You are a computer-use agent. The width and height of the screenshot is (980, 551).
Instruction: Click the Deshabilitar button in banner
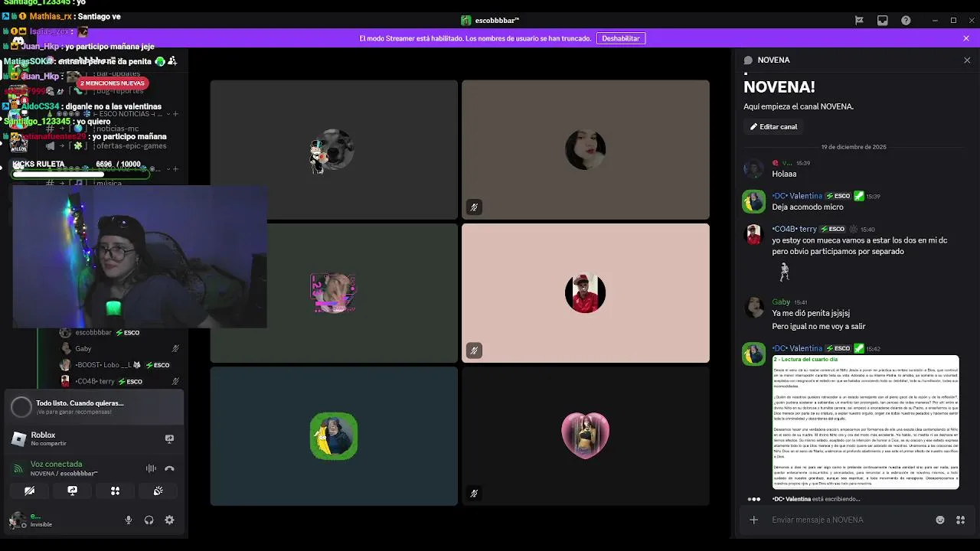point(621,38)
